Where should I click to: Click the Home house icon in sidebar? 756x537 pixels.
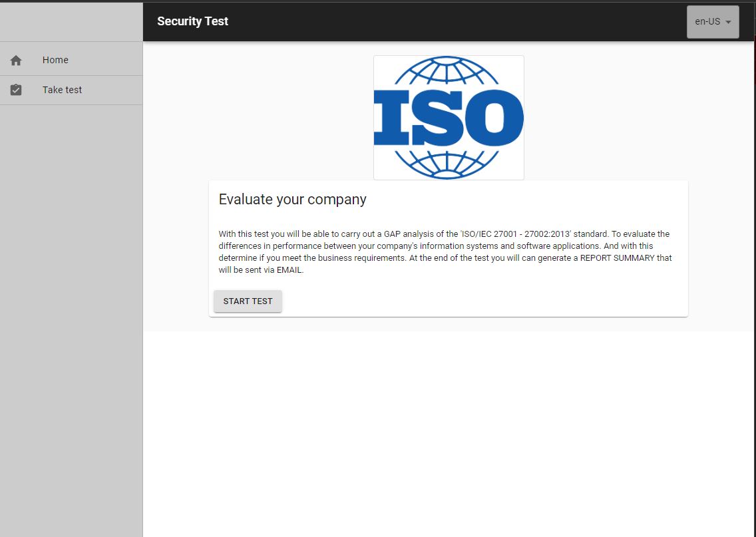tap(17, 61)
